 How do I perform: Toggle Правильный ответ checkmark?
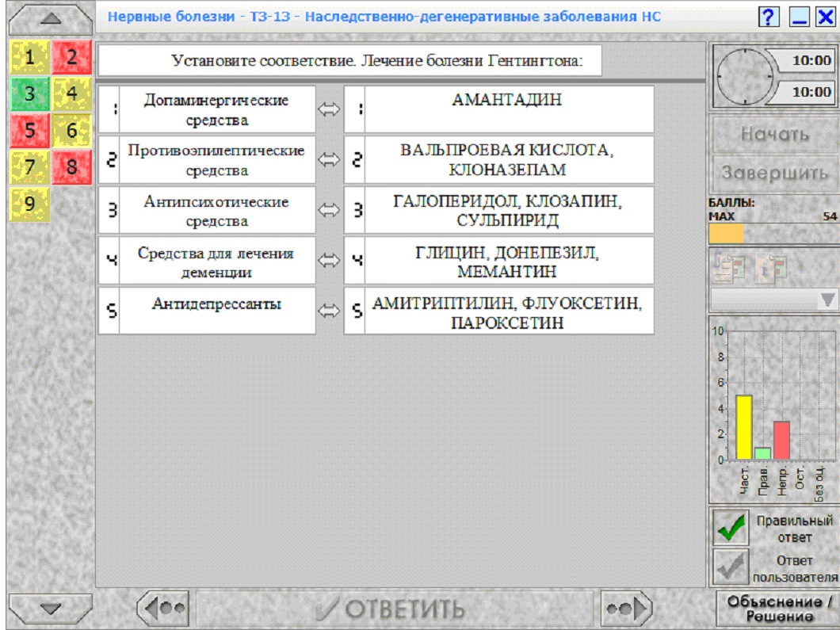click(731, 528)
